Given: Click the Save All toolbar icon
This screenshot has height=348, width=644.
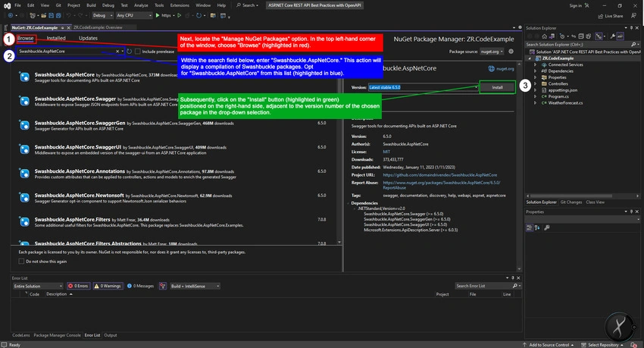Looking at the screenshot, I should click(x=58, y=16).
